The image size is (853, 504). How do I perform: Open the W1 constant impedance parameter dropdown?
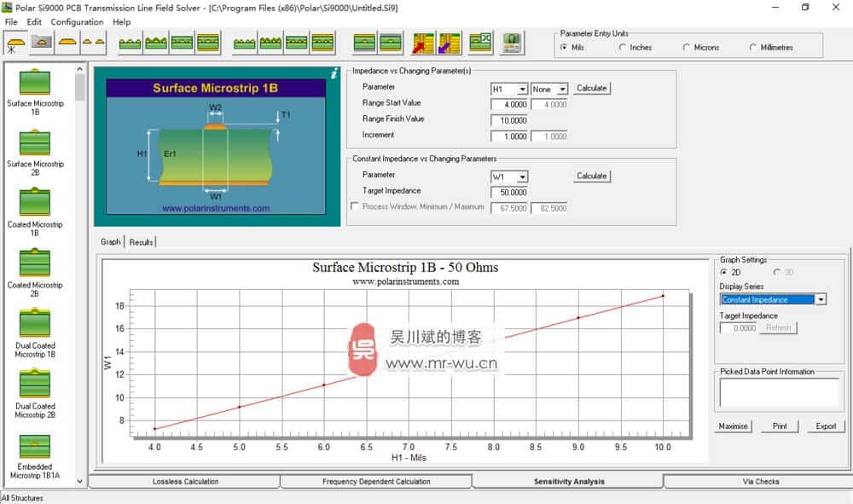pyautogui.click(x=522, y=177)
